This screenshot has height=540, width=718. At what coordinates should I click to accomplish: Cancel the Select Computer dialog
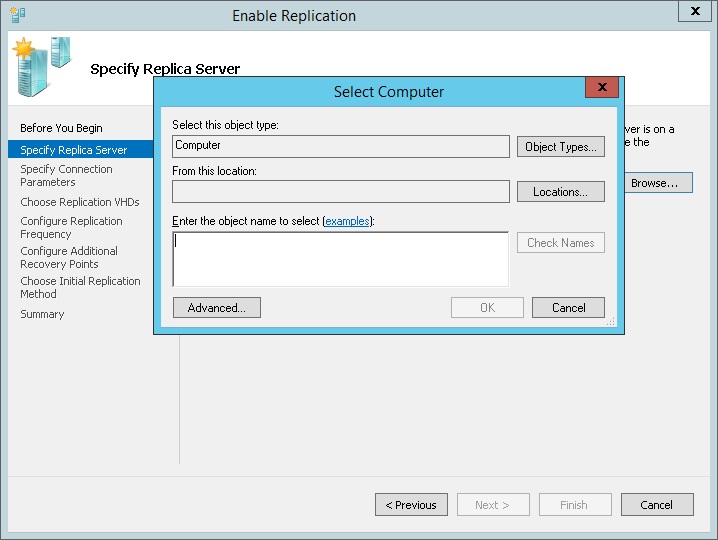click(568, 308)
